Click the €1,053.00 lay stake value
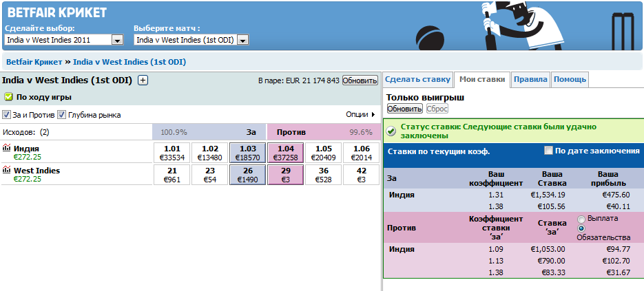The image size is (644, 291). (x=548, y=249)
